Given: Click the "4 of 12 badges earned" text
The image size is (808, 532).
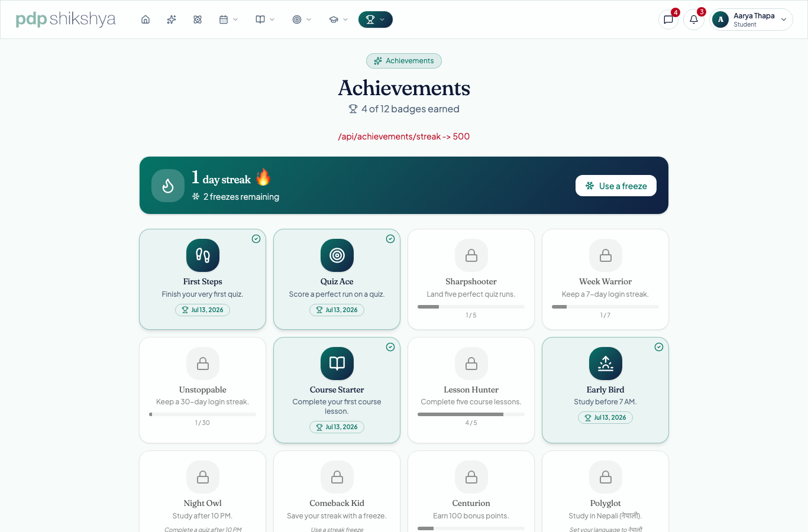Looking at the screenshot, I should point(411,109).
